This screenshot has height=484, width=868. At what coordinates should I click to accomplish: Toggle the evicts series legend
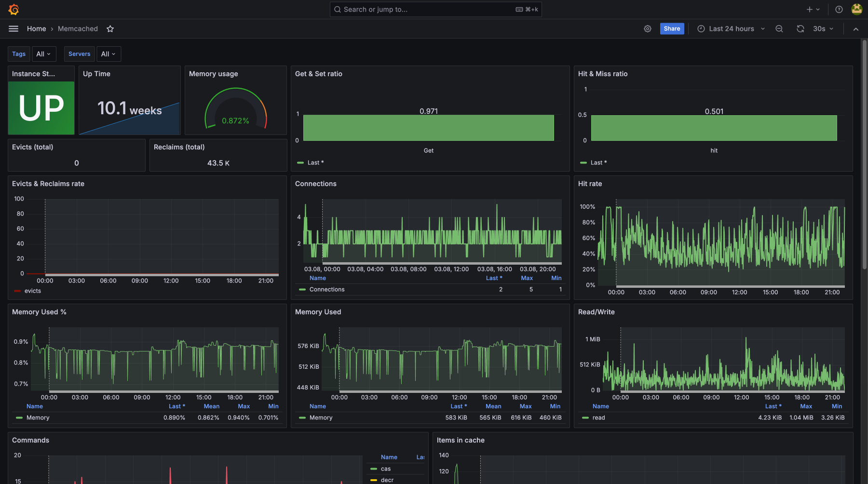pyautogui.click(x=32, y=291)
